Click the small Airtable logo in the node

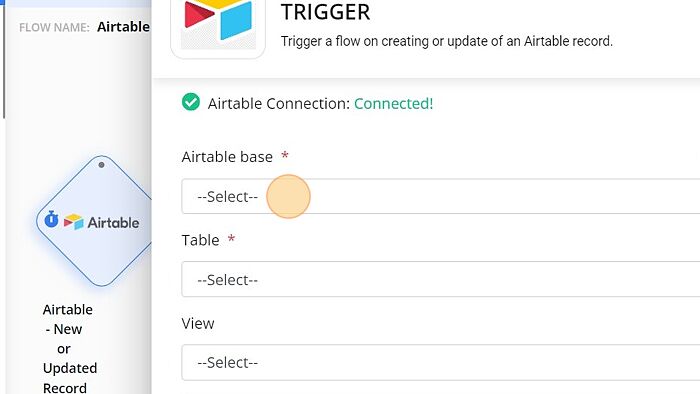[x=74, y=222]
